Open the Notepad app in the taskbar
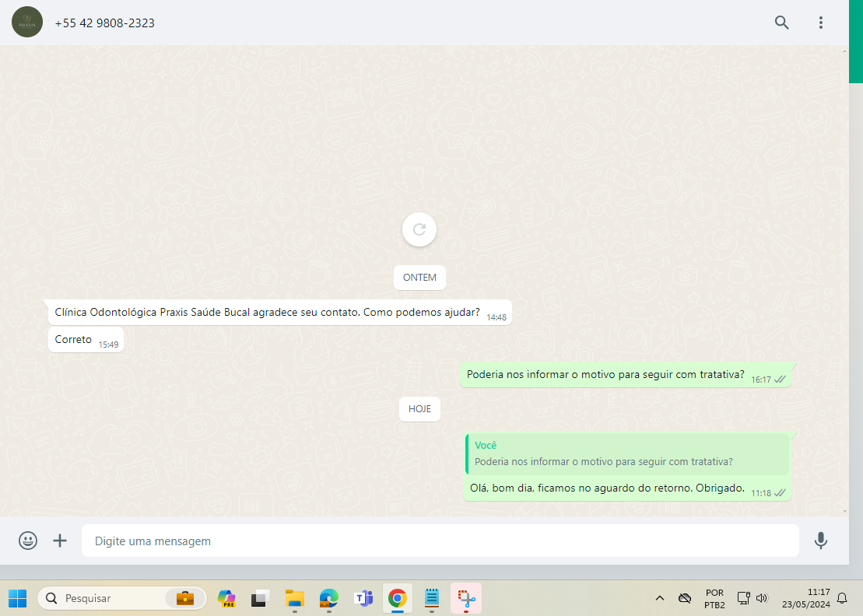 [431, 598]
